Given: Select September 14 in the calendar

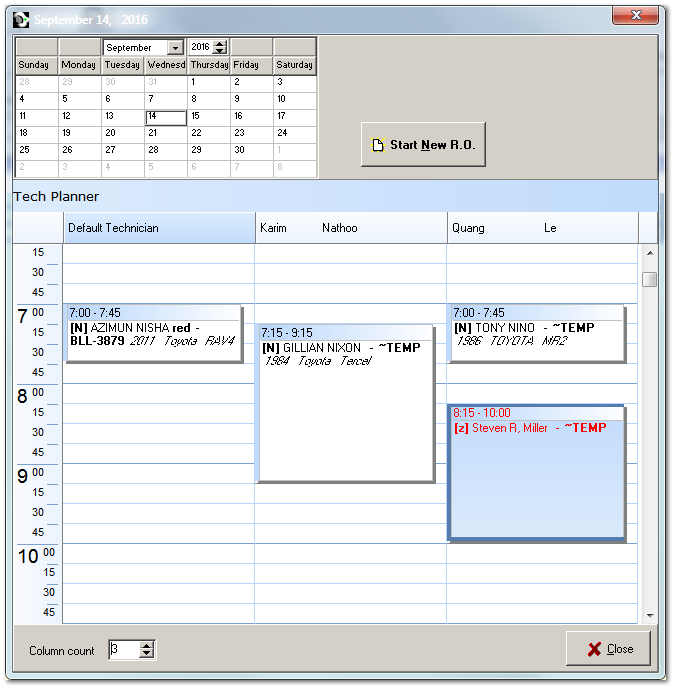Looking at the screenshot, I should pyautogui.click(x=166, y=117).
